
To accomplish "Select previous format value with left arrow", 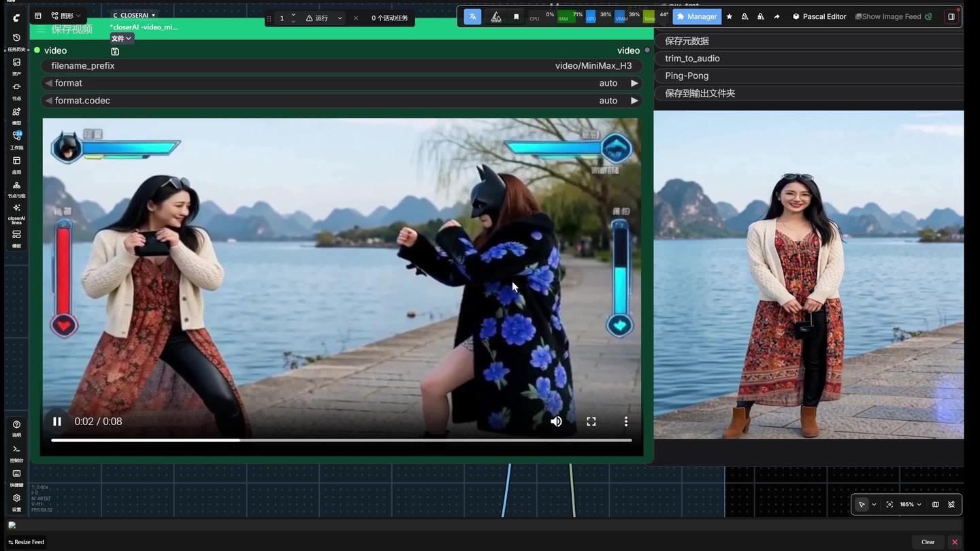I will pos(48,83).
